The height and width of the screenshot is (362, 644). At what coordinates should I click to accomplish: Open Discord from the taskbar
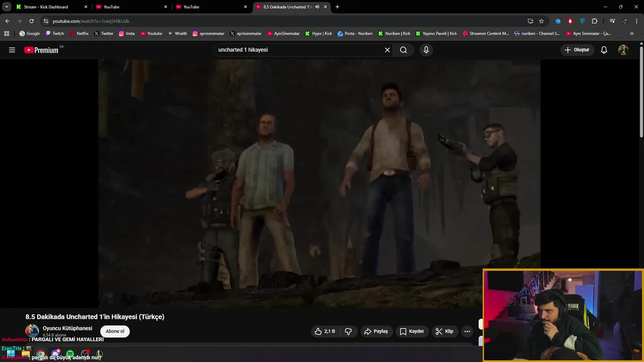55,354
